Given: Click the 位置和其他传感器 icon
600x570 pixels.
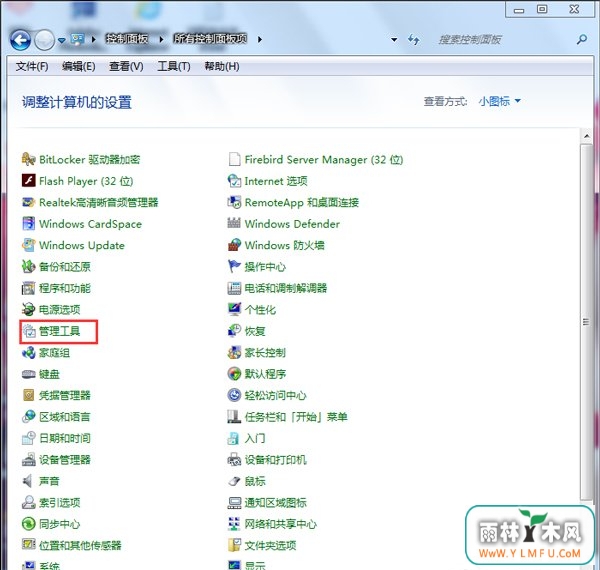Looking at the screenshot, I should pos(29,545).
